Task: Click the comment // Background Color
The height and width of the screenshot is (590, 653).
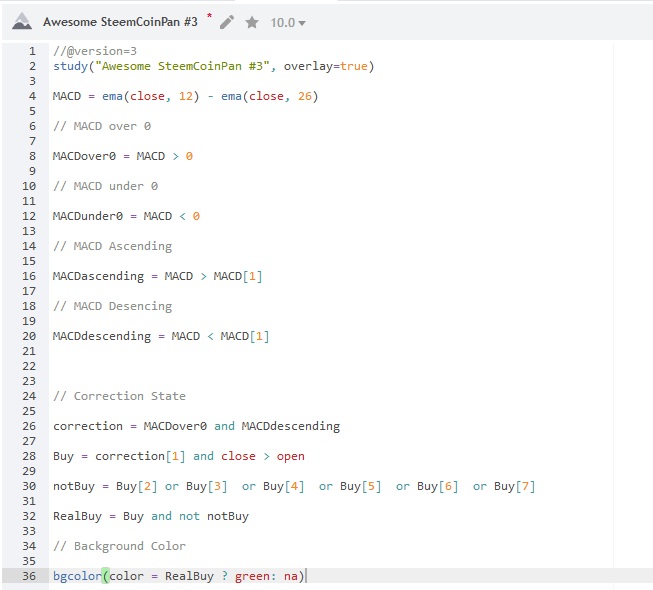Action: [120, 546]
